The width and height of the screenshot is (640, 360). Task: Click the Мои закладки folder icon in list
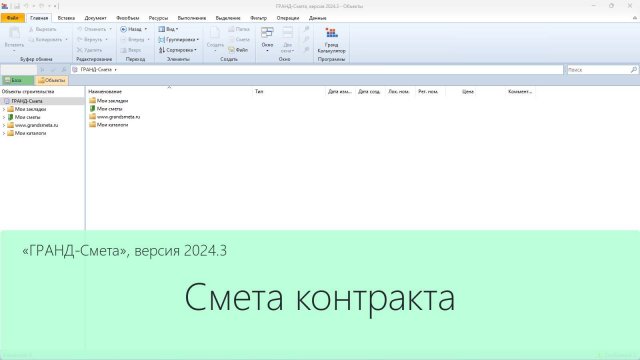(92, 100)
